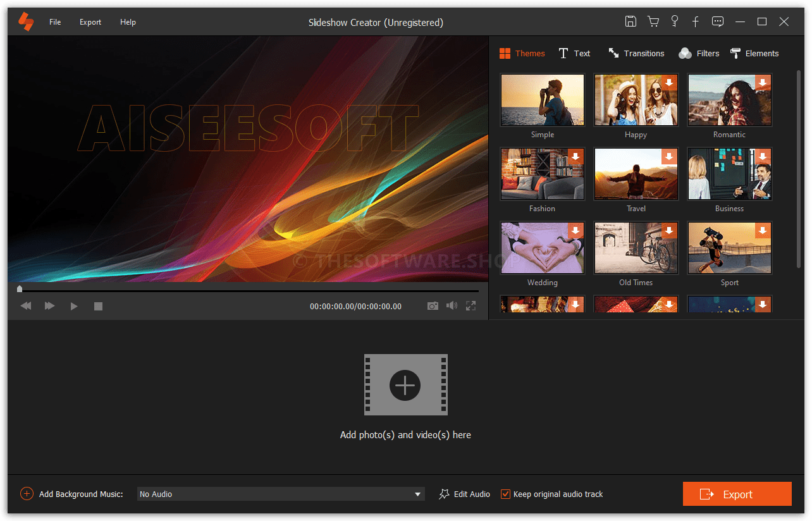The width and height of the screenshot is (812, 521).
Task: Download the Happy theme
Action: (x=669, y=82)
